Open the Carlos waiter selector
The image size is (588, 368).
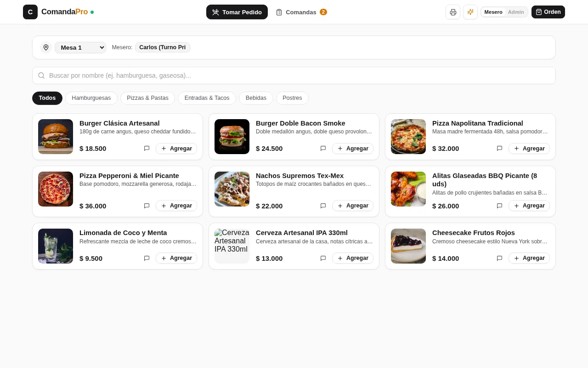(163, 47)
